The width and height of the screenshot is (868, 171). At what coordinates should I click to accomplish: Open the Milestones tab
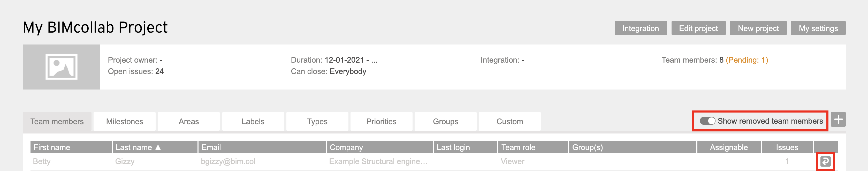(124, 121)
